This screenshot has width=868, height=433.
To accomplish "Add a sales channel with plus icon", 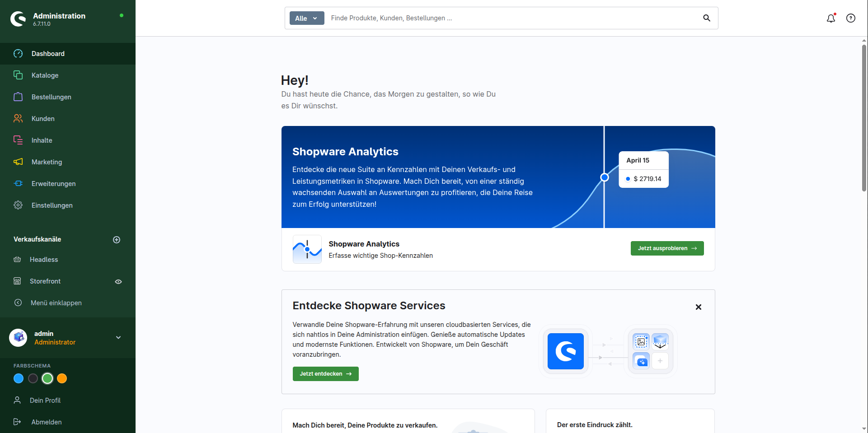I will 117,240.
